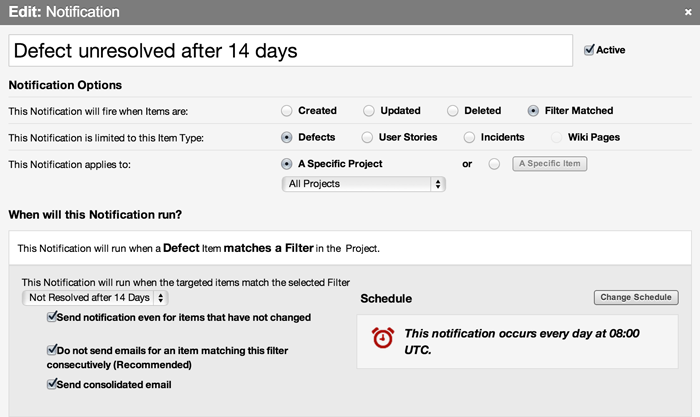Open the All Projects dropdown

pos(364,184)
